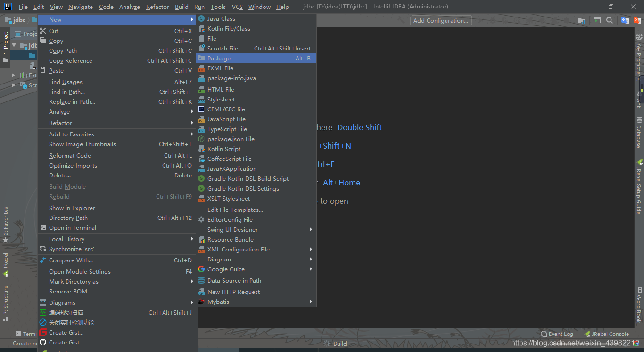Choose Edit File Templates...

click(x=256, y=210)
